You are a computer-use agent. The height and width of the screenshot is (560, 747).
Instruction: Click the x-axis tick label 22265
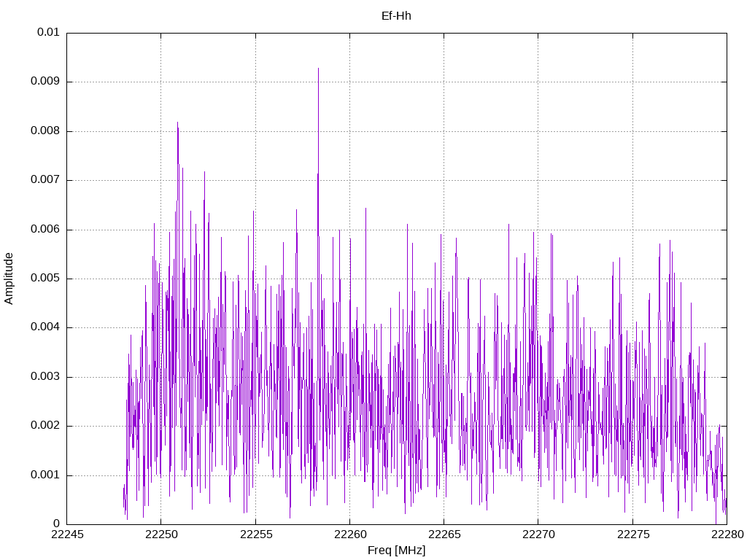click(x=444, y=534)
